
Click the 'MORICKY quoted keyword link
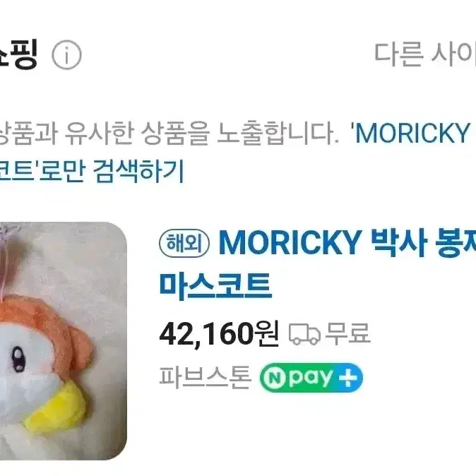tap(413, 133)
